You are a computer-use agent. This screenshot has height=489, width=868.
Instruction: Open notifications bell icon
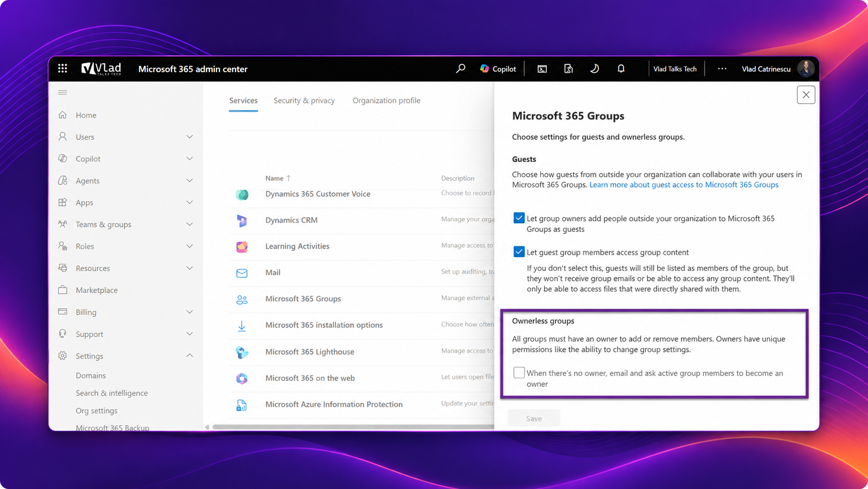pyautogui.click(x=621, y=69)
